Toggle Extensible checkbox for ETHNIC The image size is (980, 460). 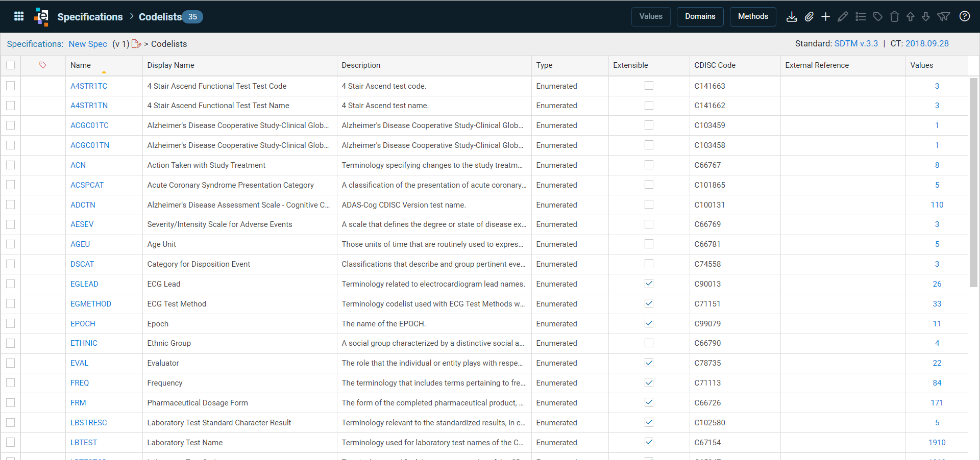tap(649, 343)
